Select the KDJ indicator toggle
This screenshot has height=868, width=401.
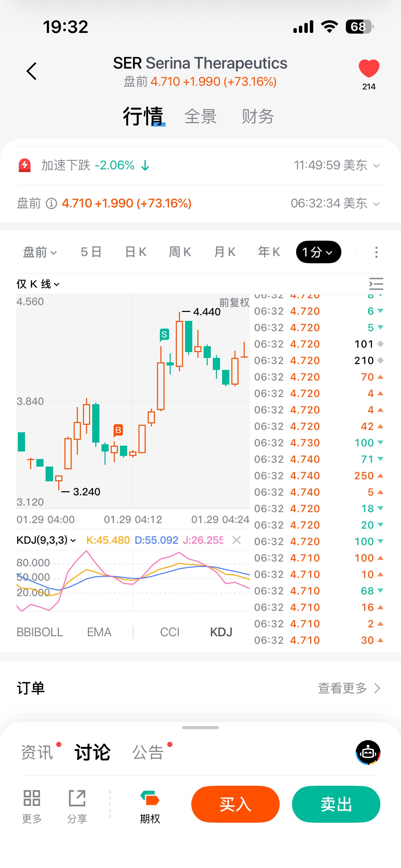221,632
